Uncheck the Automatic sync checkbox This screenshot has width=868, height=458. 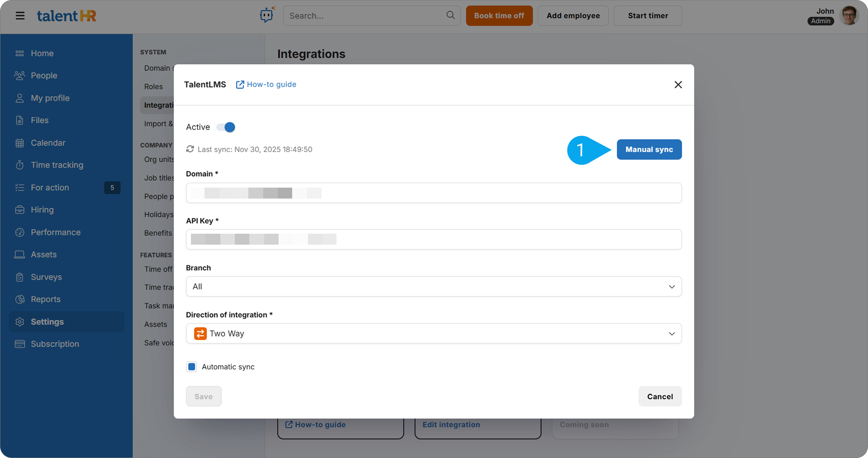192,367
